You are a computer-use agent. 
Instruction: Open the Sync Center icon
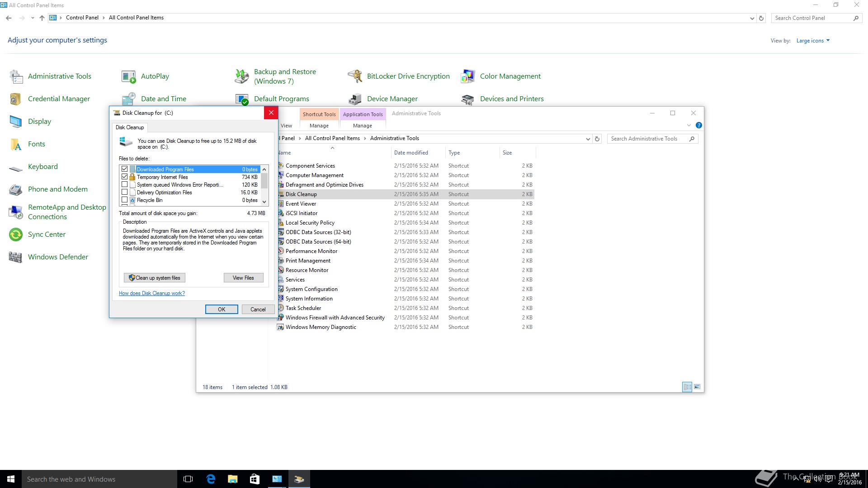[x=16, y=235]
